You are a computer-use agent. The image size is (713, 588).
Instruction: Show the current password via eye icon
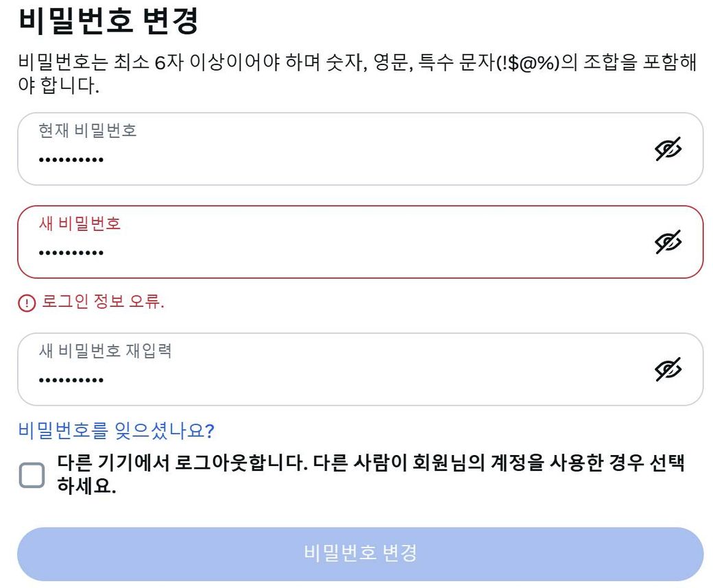coord(668,149)
